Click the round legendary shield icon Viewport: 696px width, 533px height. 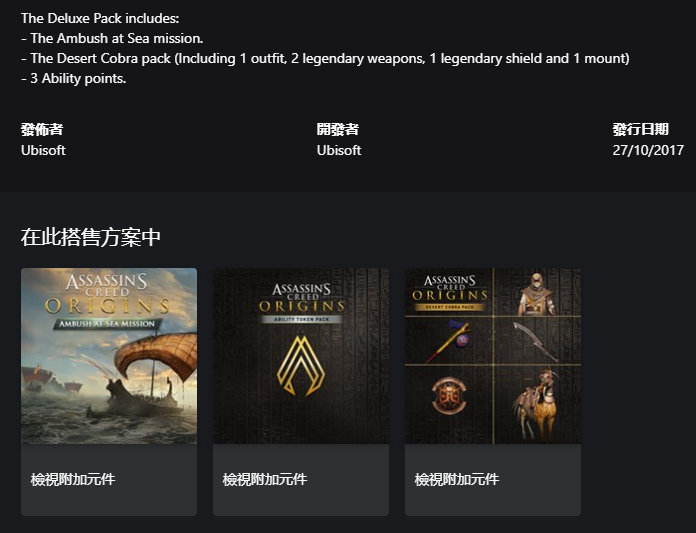[x=448, y=396]
